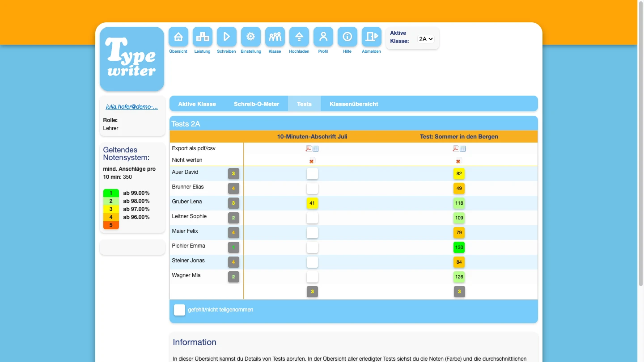The width and height of the screenshot is (644, 362).
Task: Click the light green grade 2 swatch
Action: click(x=111, y=201)
